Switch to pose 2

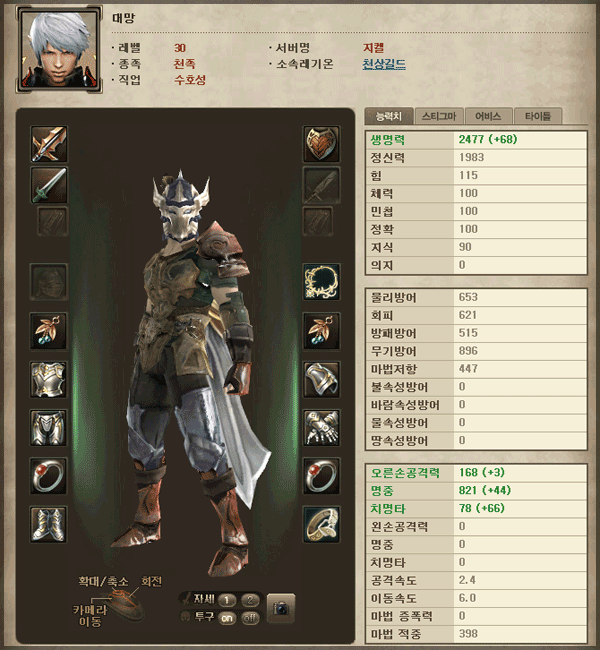pyautogui.click(x=250, y=600)
